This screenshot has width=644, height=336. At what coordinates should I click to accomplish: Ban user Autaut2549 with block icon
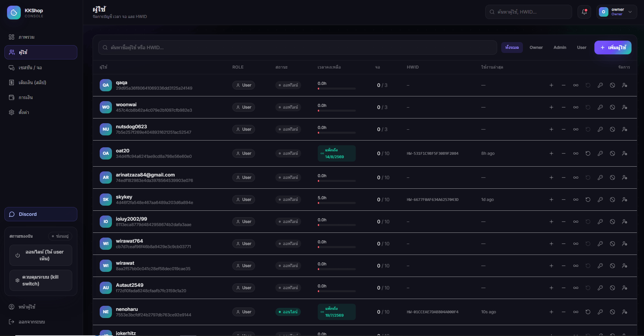(x=612, y=288)
